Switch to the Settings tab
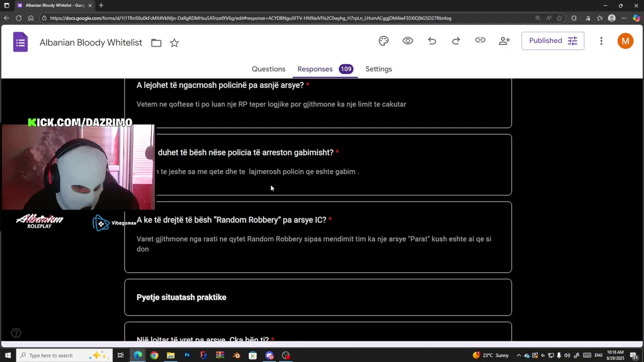The width and height of the screenshot is (644, 362). [378, 69]
